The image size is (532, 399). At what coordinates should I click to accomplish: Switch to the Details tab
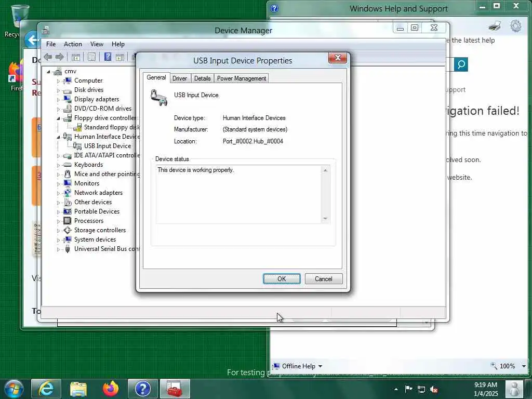(203, 78)
